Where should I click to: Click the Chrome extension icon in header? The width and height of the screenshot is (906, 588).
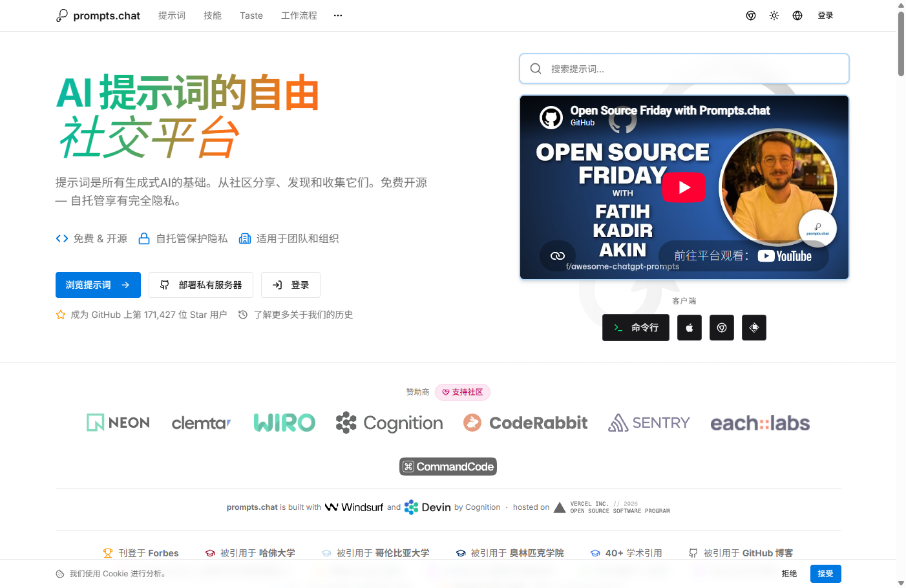coord(751,16)
